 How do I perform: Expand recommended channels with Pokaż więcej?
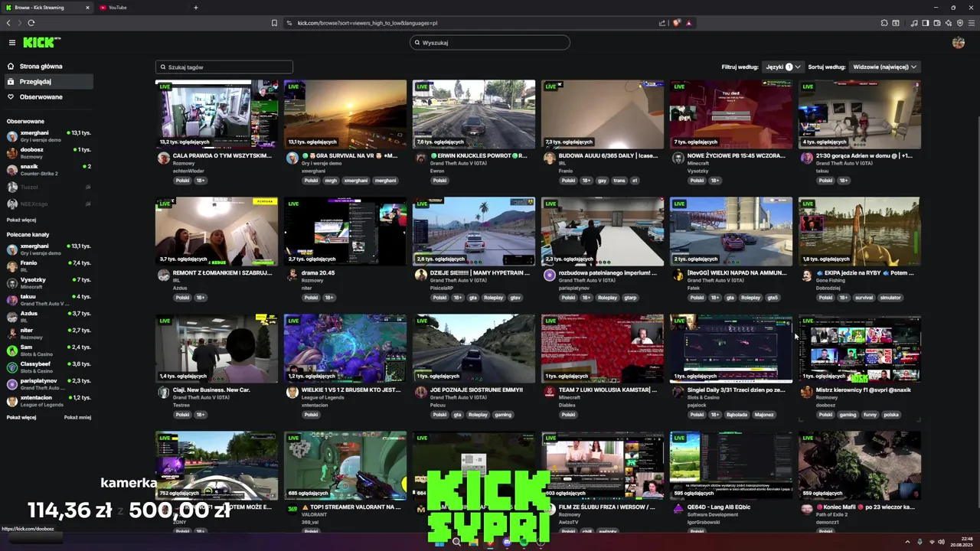pyautogui.click(x=21, y=417)
